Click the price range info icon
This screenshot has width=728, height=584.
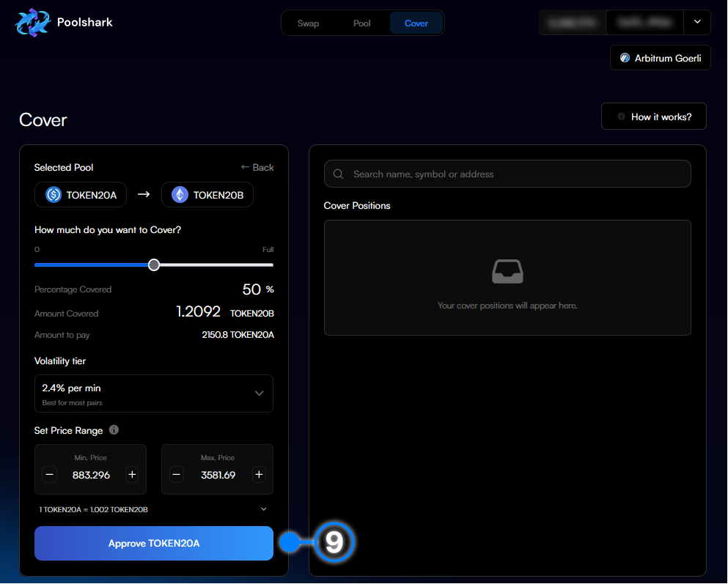click(114, 430)
